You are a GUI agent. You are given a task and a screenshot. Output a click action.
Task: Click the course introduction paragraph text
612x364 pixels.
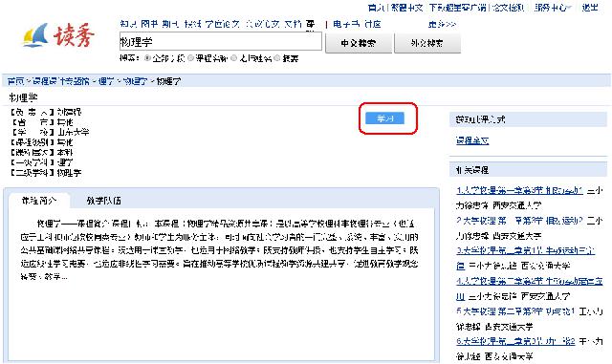click(220, 250)
